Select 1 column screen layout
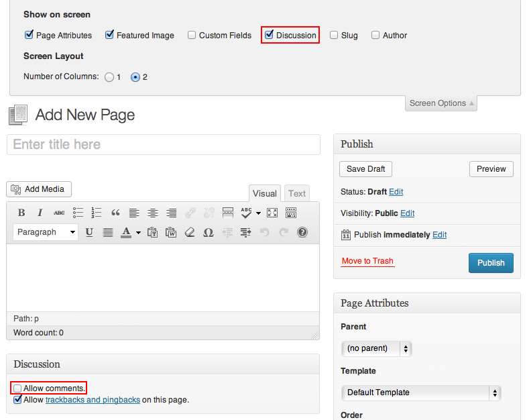Viewport: 527px width, 420px height. point(109,77)
